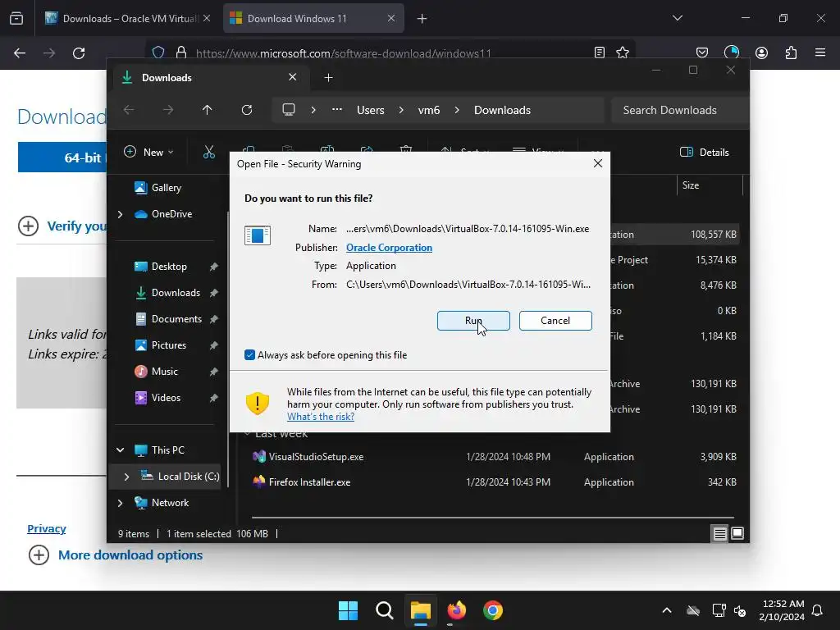Select the Download Windows 11 browser tab
This screenshot has height=630, width=840.
313,18
